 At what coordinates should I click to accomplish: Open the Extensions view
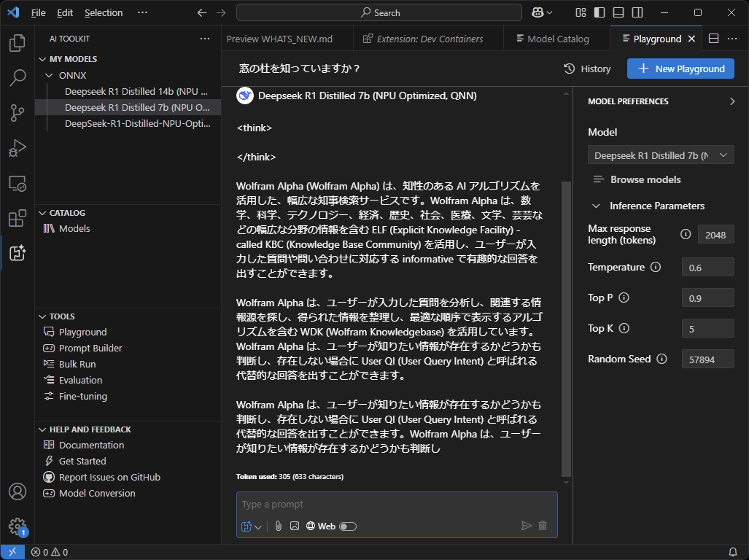coord(18,219)
